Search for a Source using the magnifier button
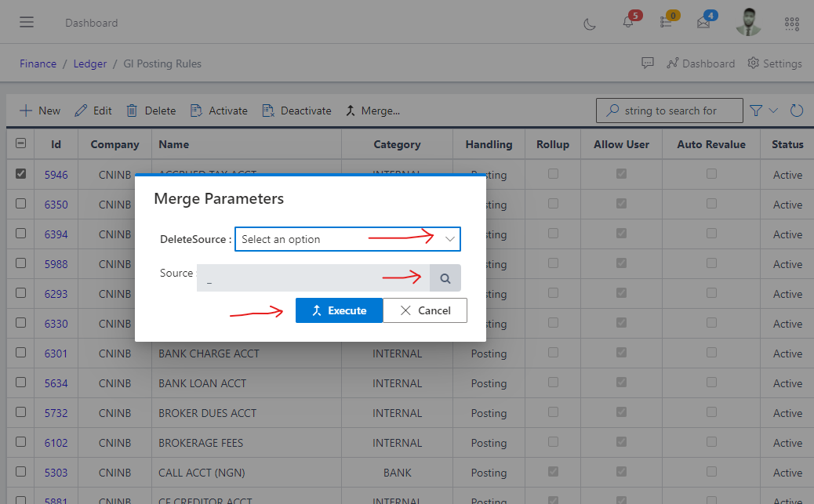 (x=444, y=277)
